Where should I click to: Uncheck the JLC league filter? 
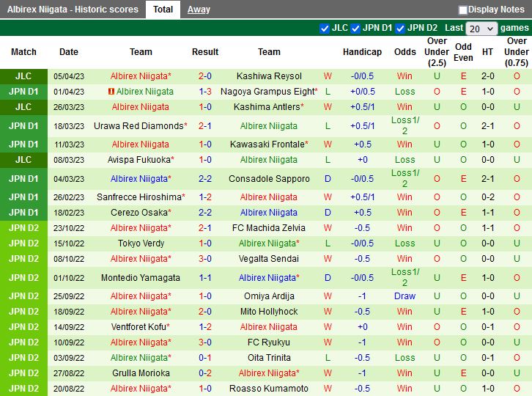pyautogui.click(x=325, y=28)
